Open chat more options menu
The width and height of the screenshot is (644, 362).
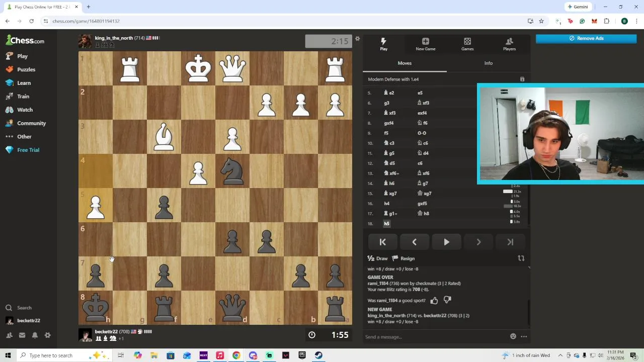(524, 336)
